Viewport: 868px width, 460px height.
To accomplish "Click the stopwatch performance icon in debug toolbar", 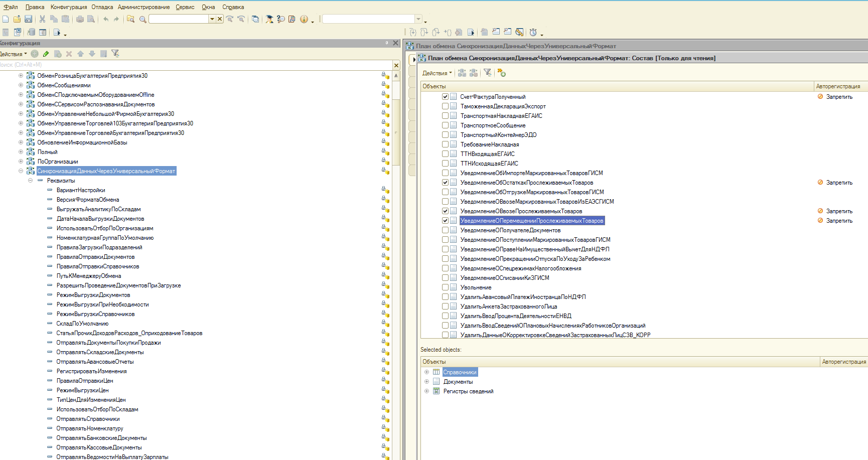I will click(x=533, y=32).
